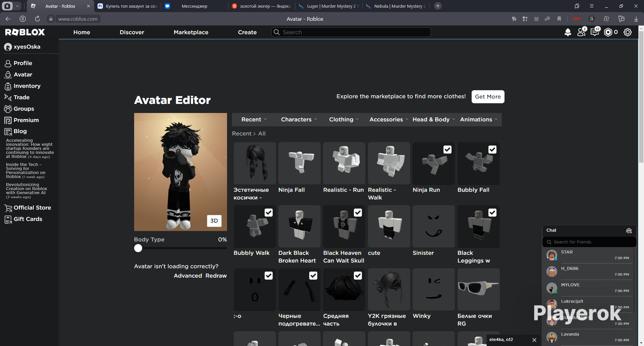Select the Белые очки RG glasses thumbnail
Viewport: 644px width, 346px height.
point(478,289)
